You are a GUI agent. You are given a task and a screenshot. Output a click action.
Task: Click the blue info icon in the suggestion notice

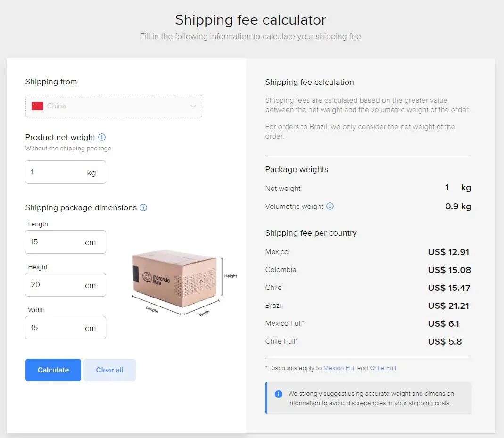279,394
